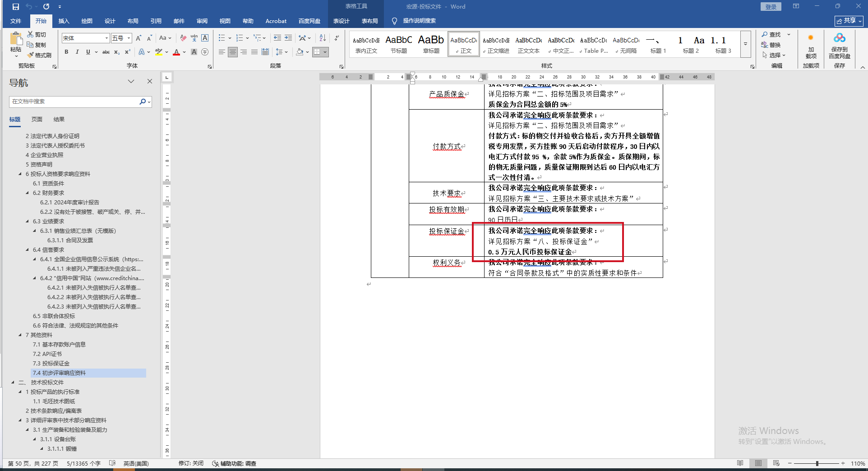Toggle show/hide paragraph marks
Image resolution: width=868 pixels, height=471 pixels.
pyautogui.click(x=337, y=38)
